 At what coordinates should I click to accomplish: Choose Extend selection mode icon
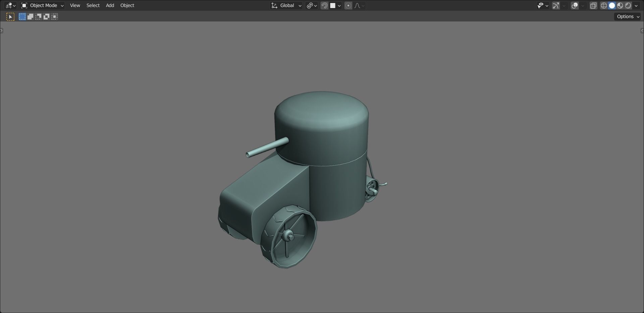pos(30,16)
